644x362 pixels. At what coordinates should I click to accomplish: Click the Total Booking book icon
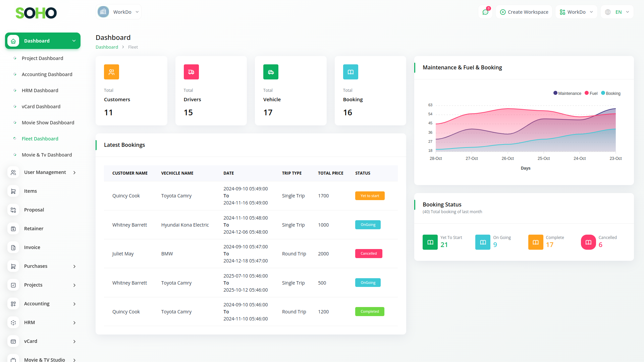coord(351,72)
